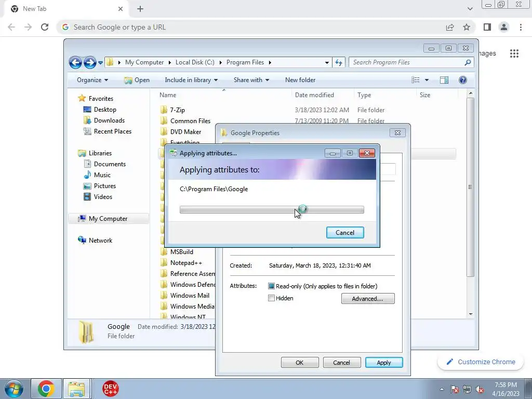
Task: Select My Computer in navigation pane
Action: pyautogui.click(x=109, y=219)
